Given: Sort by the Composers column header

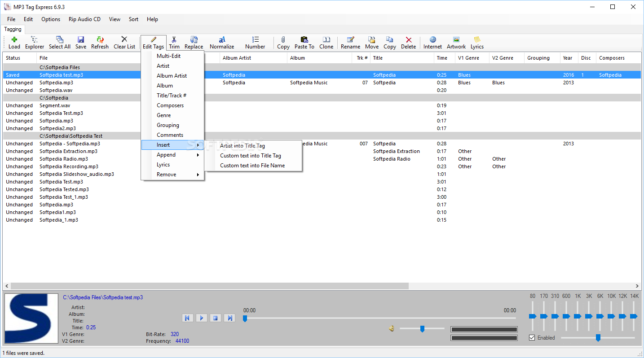Looking at the screenshot, I should 618,58.
